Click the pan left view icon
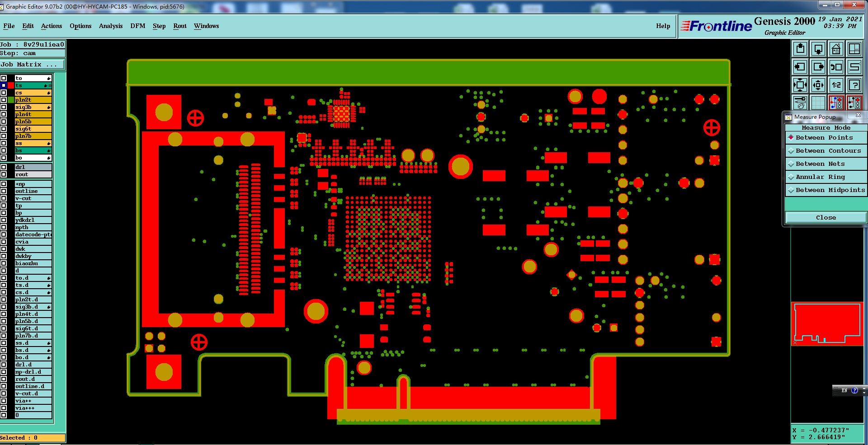 point(800,67)
